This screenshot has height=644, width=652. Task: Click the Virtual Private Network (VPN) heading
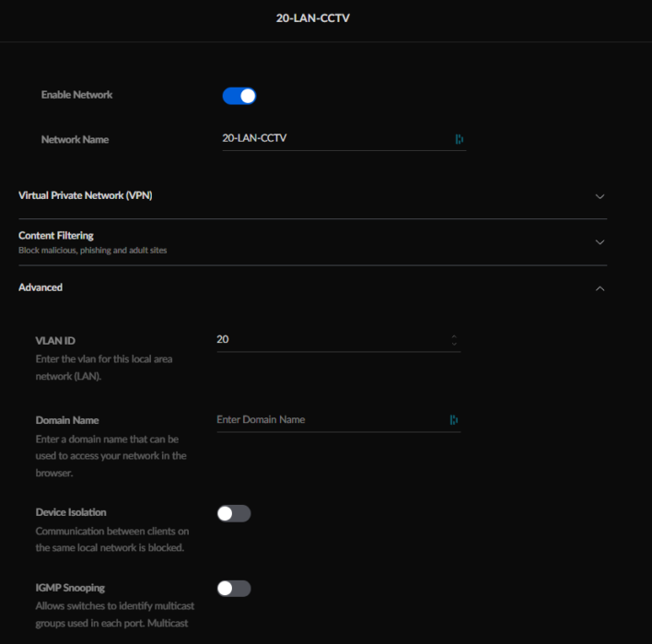coord(86,195)
